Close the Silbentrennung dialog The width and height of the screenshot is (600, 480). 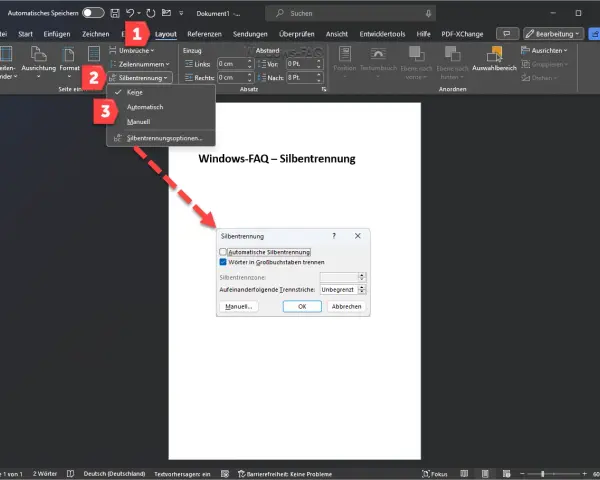point(357,236)
